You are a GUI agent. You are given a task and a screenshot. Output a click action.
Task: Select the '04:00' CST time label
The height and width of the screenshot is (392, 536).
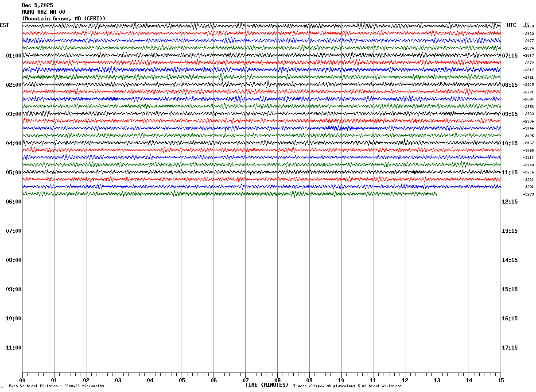pyautogui.click(x=14, y=143)
